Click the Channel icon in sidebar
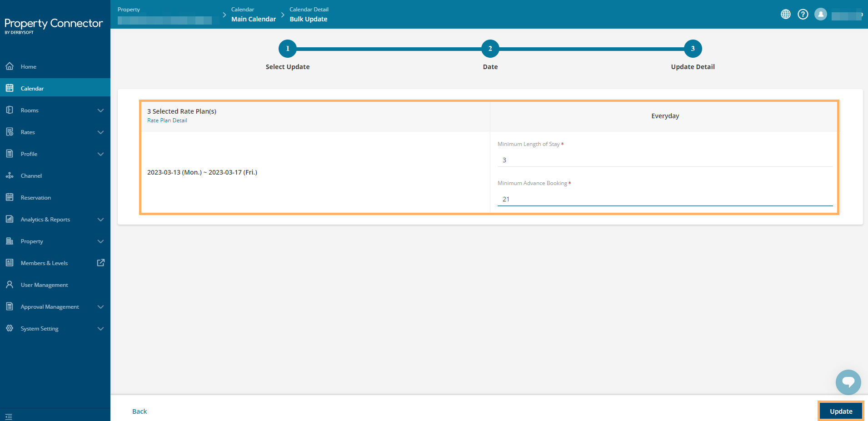This screenshot has height=421, width=868. coord(10,175)
